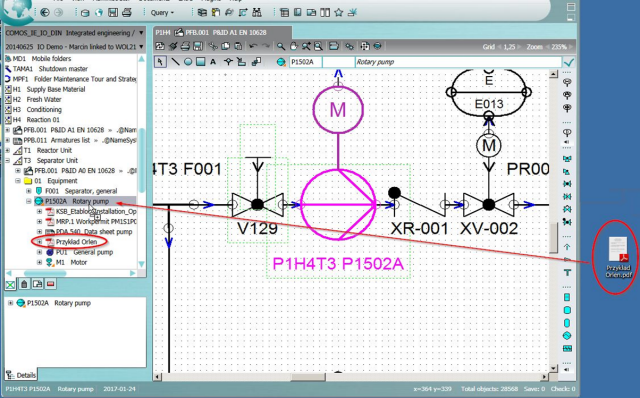Click the magnifier zoom icon in diagram toolbar

coord(281,46)
